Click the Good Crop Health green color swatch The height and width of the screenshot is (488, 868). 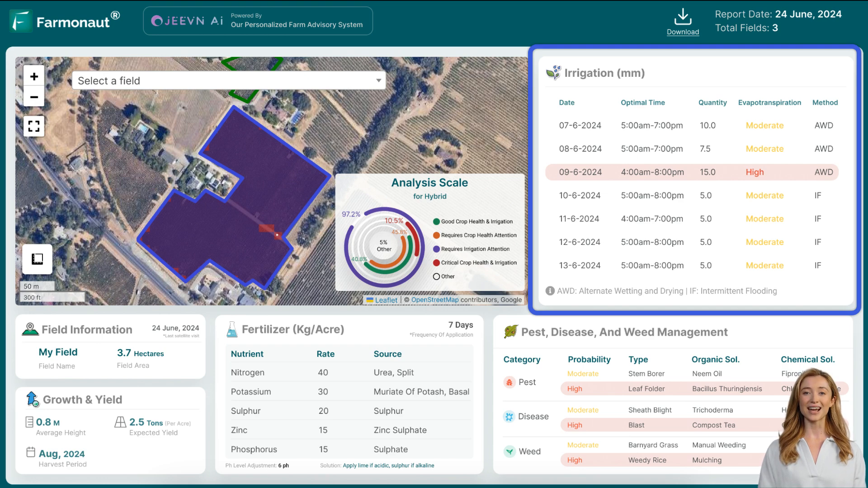click(x=436, y=221)
